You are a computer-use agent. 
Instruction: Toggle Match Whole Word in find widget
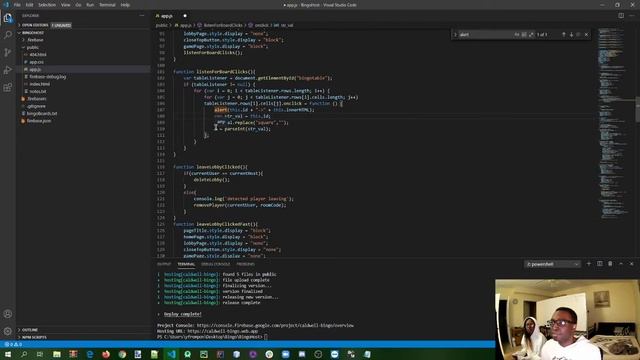[524, 35]
